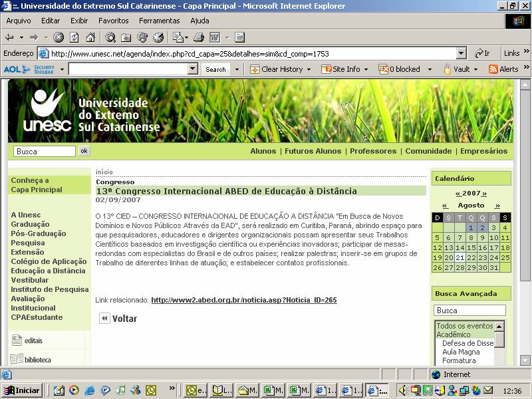Open the Favoritos menu

(113, 21)
